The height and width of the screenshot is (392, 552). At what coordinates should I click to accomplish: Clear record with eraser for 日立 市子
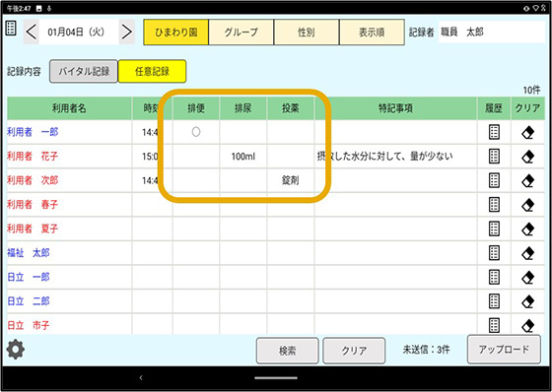pos(527,325)
